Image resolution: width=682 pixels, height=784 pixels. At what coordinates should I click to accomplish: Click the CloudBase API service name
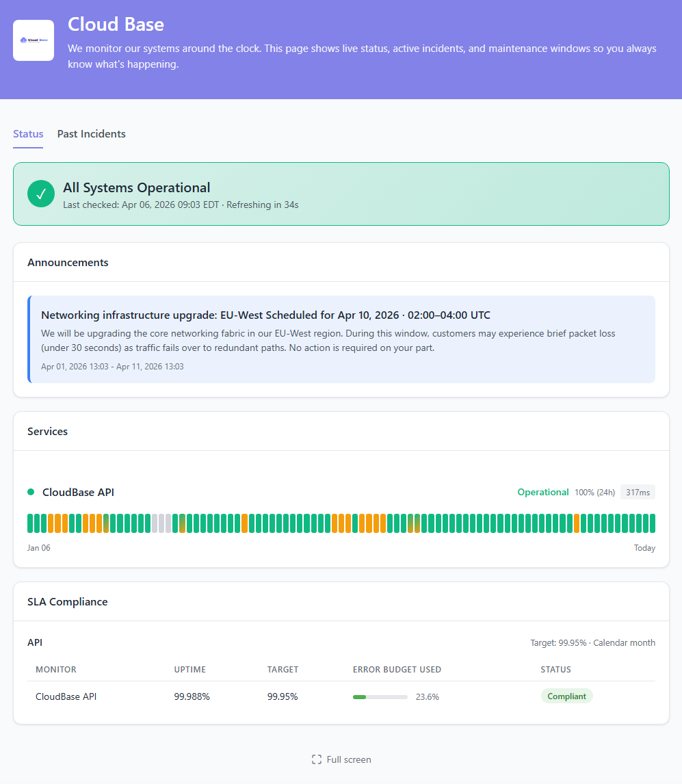pyautogui.click(x=77, y=492)
